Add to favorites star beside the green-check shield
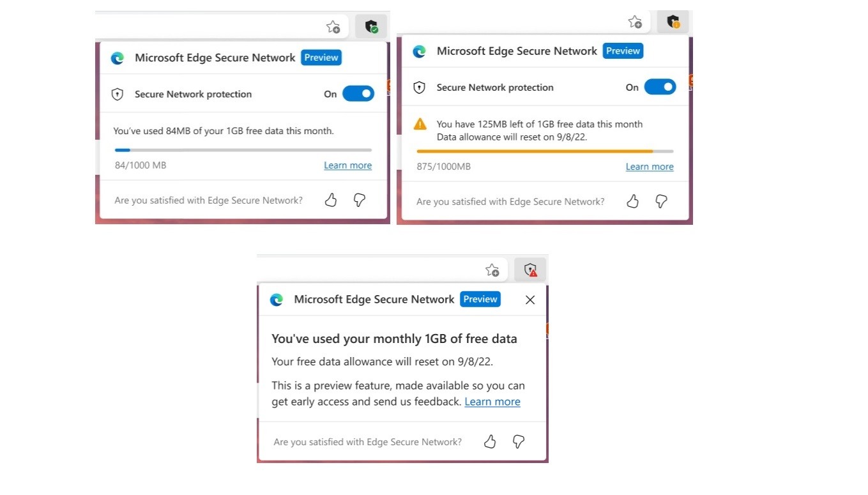The image size is (868, 495). (333, 27)
